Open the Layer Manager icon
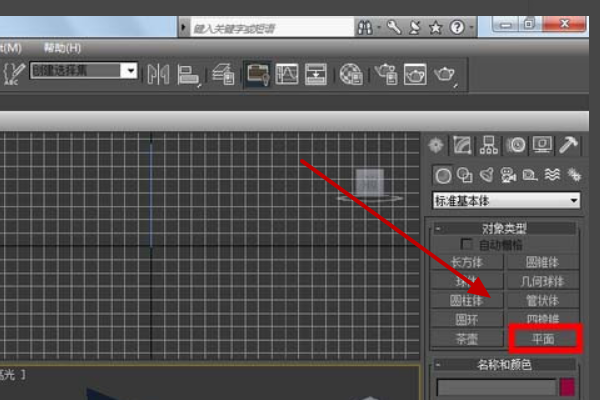Image resolution: width=600 pixels, height=400 pixels. pos(223,74)
